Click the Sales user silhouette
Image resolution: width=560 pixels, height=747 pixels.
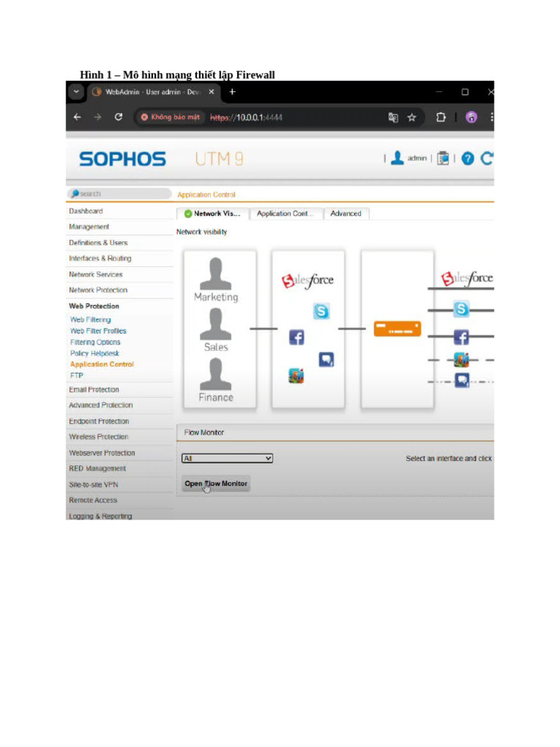tap(216, 324)
